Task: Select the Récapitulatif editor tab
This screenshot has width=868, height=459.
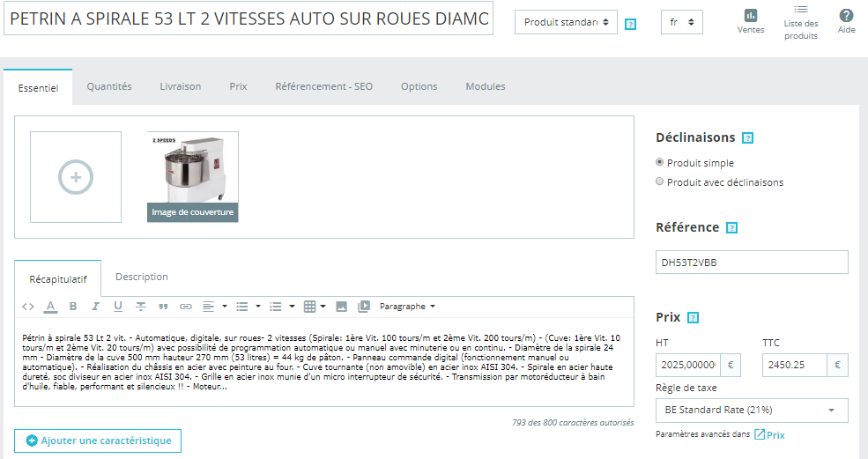Action: (58, 279)
